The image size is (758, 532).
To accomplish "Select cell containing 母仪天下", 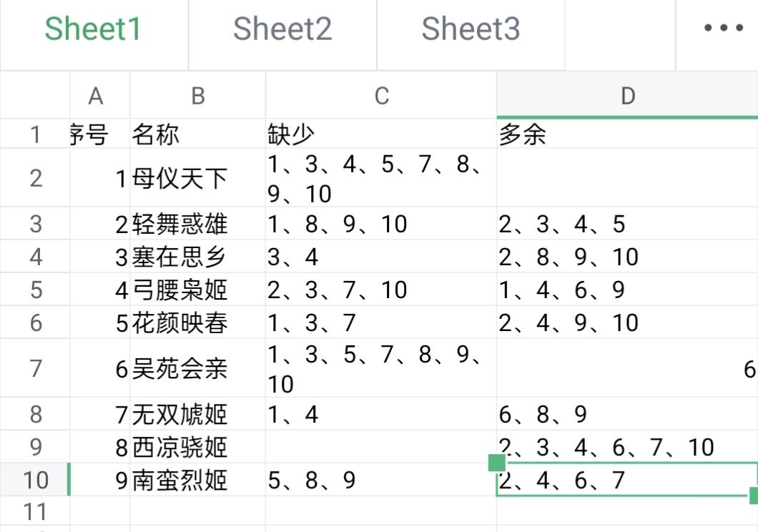I will 197,178.
